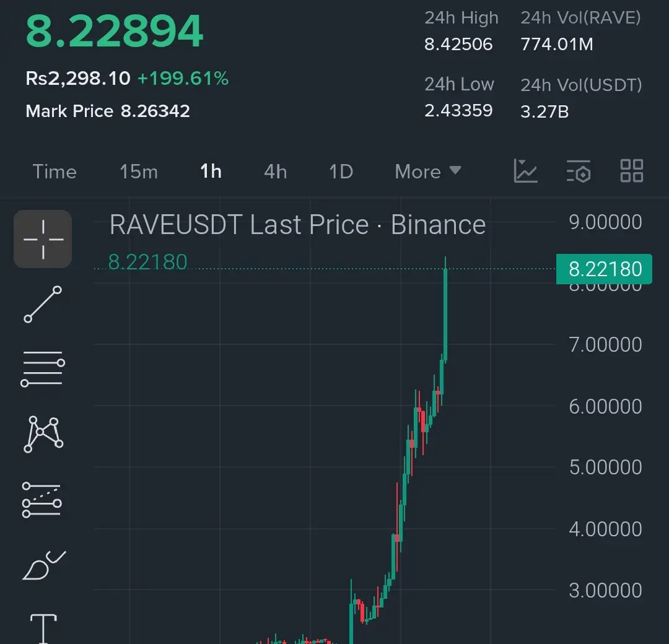Tap the 6.00000 price axis label
This screenshot has height=644, width=669.
click(x=605, y=406)
